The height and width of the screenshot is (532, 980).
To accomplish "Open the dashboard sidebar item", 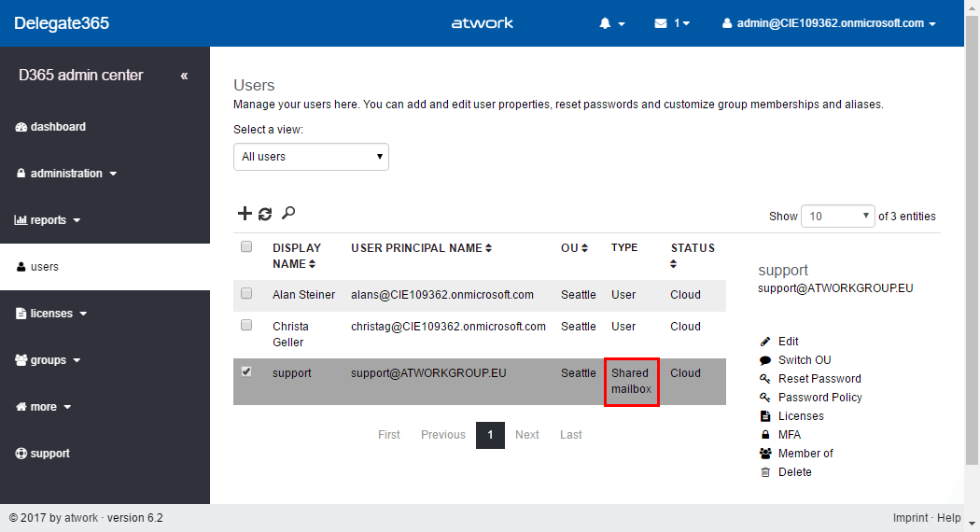I will (x=57, y=127).
